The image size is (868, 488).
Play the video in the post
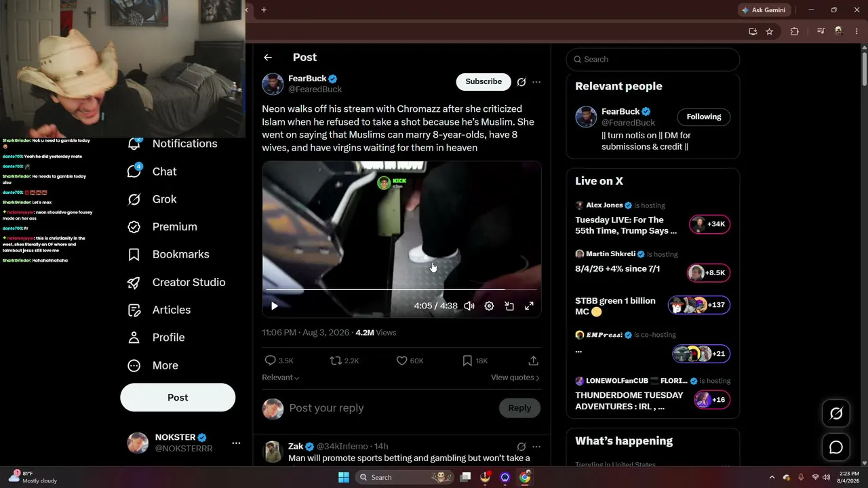point(275,306)
